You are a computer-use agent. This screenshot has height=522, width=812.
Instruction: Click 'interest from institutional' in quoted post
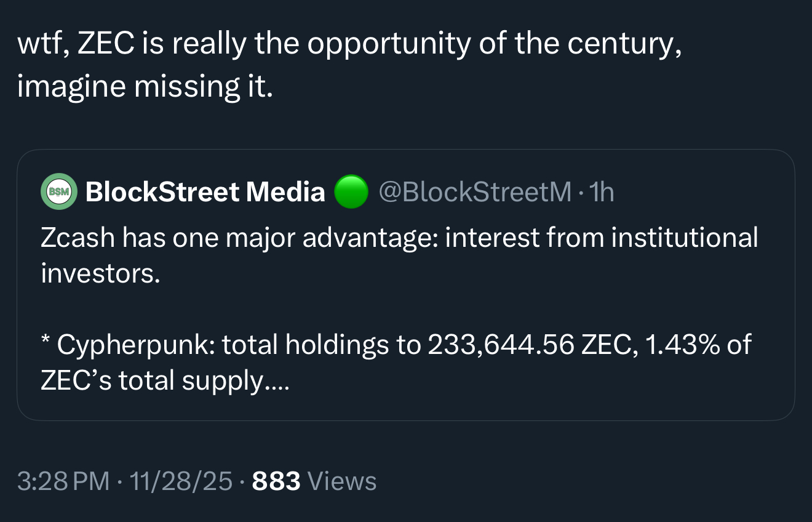[602, 238]
